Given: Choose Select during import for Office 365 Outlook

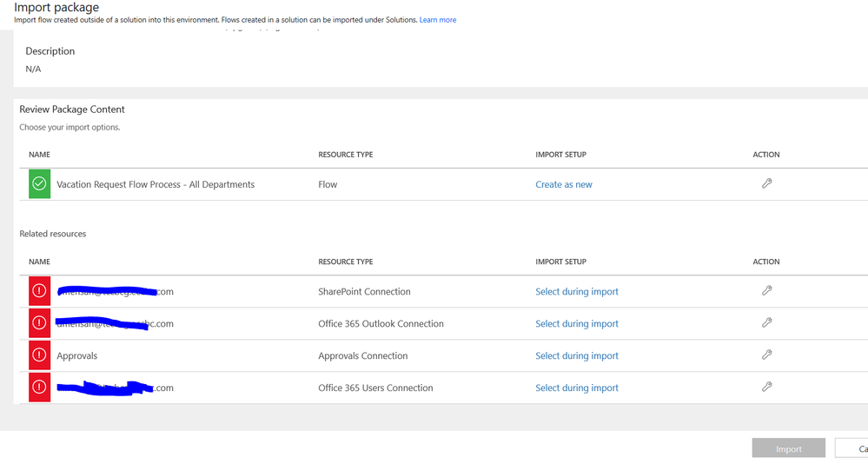Looking at the screenshot, I should [577, 324].
